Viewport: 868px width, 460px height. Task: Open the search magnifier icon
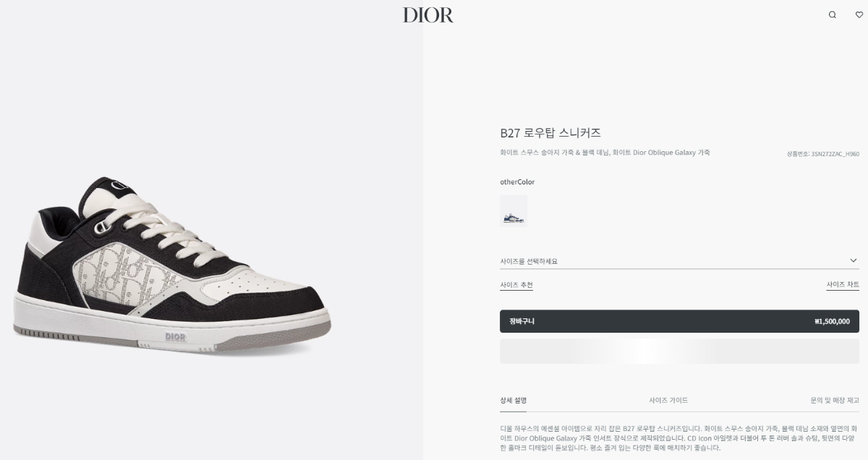[833, 14]
